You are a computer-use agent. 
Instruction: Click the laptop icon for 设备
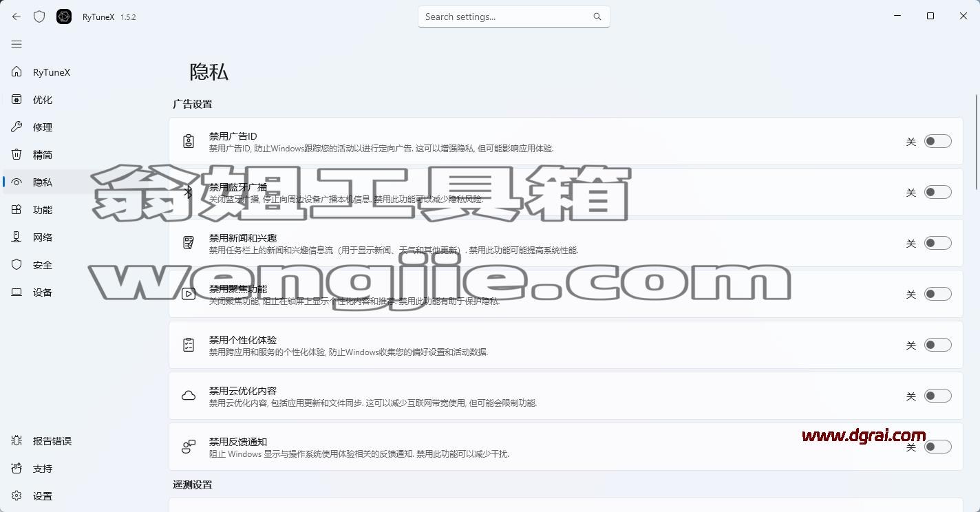[x=17, y=292]
